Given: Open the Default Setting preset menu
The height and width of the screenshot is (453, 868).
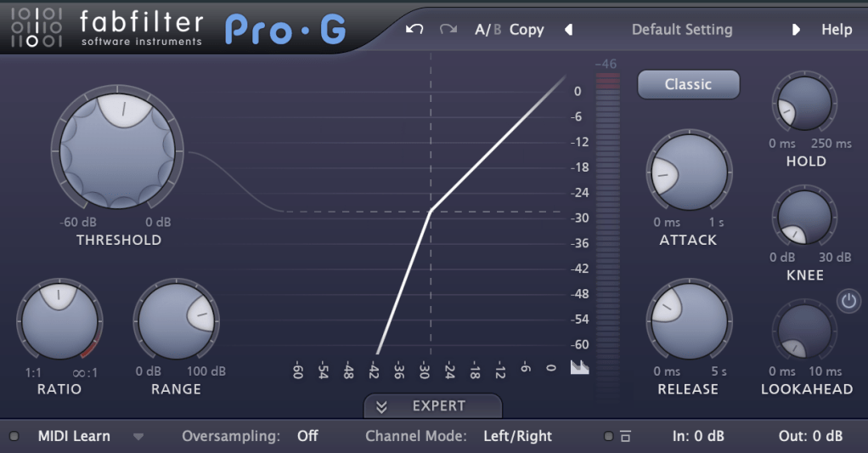Looking at the screenshot, I should (x=681, y=30).
